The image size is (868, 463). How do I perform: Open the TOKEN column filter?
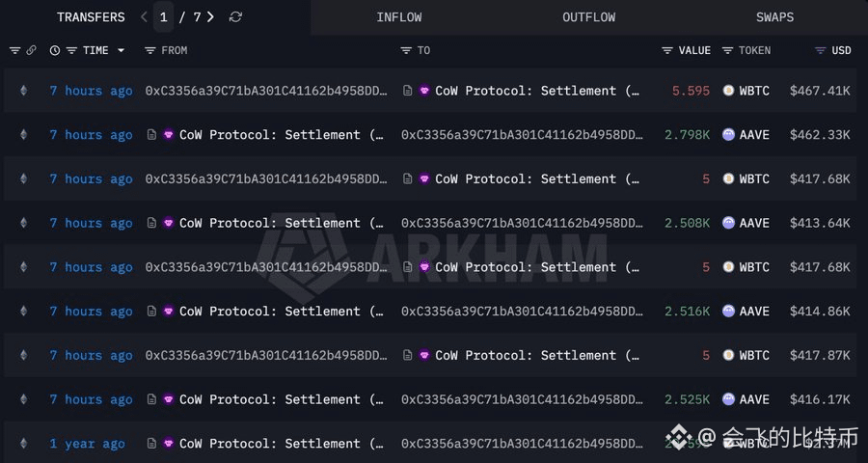click(727, 50)
